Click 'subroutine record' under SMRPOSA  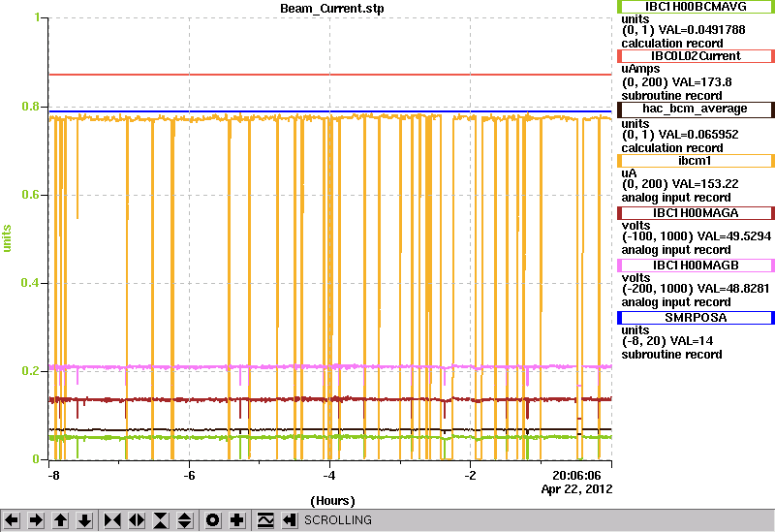click(x=671, y=355)
